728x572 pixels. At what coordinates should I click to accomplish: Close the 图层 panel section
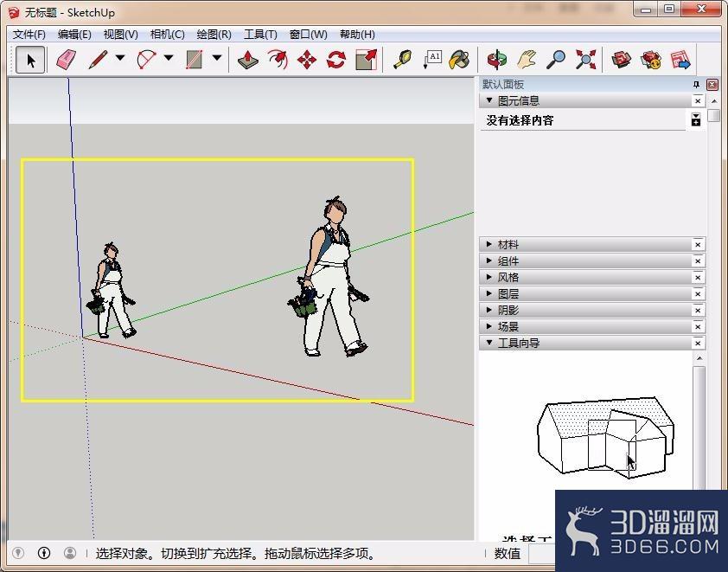(698, 294)
